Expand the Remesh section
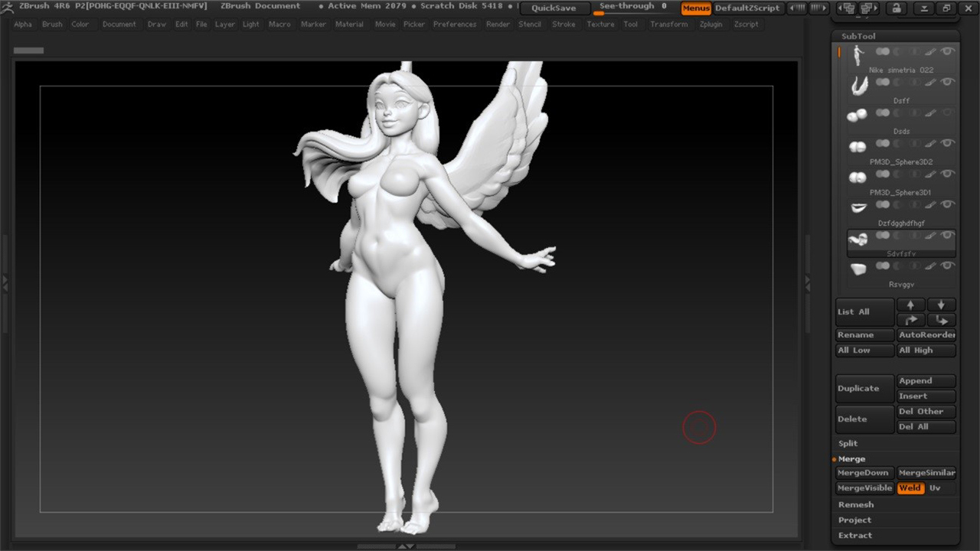 (x=856, y=505)
